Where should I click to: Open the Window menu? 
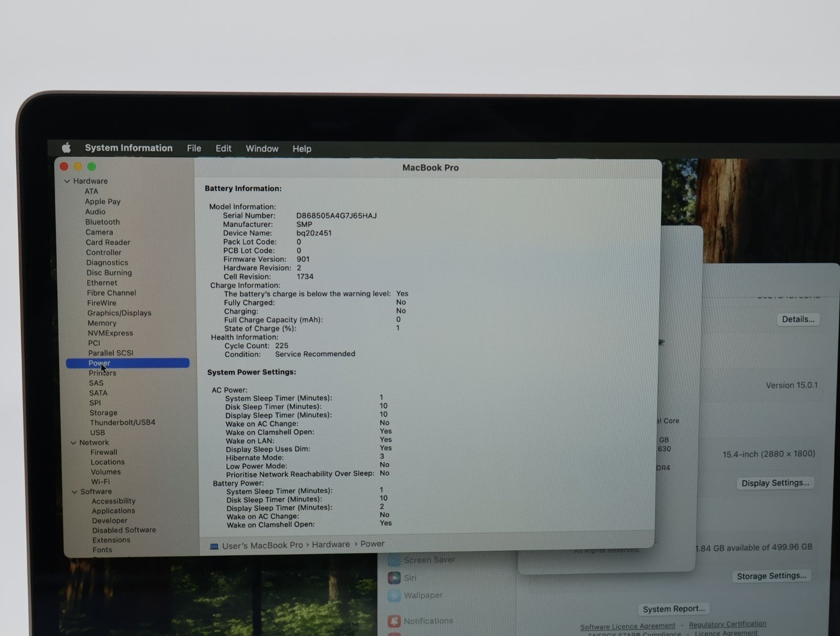click(x=262, y=149)
